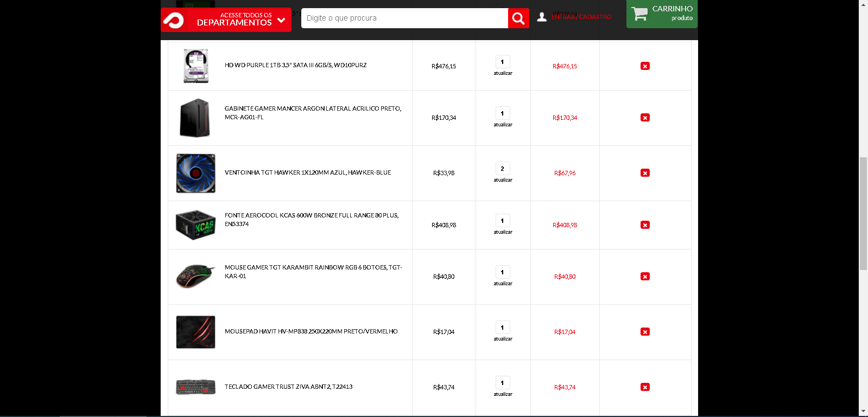Click the user account icon

point(542,17)
